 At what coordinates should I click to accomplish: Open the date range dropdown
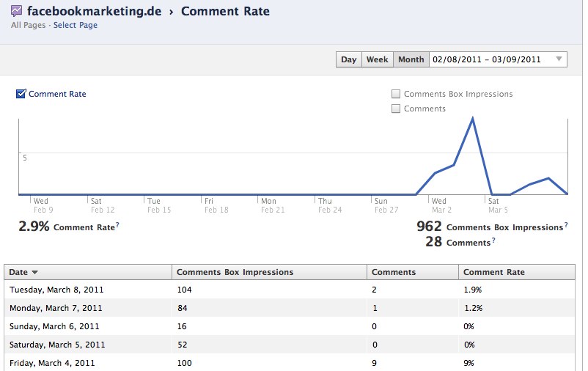click(497, 59)
